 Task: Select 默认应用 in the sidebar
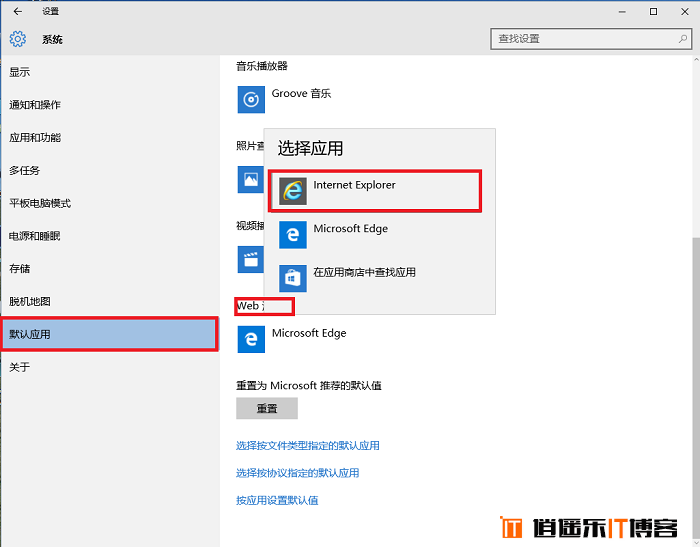tap(109, 334)
